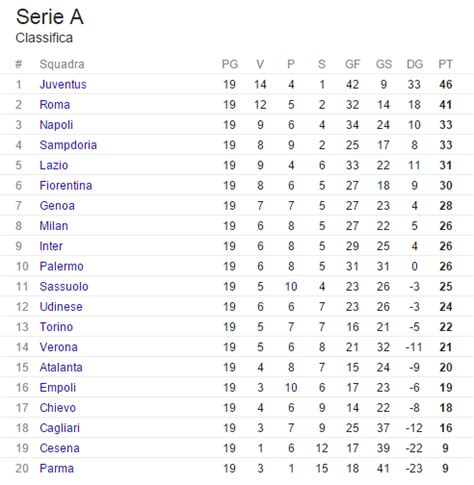Open the Parma team link
The height and width of the screenshot is (485, 474).
pyautogui.click(x=57, y=468)
